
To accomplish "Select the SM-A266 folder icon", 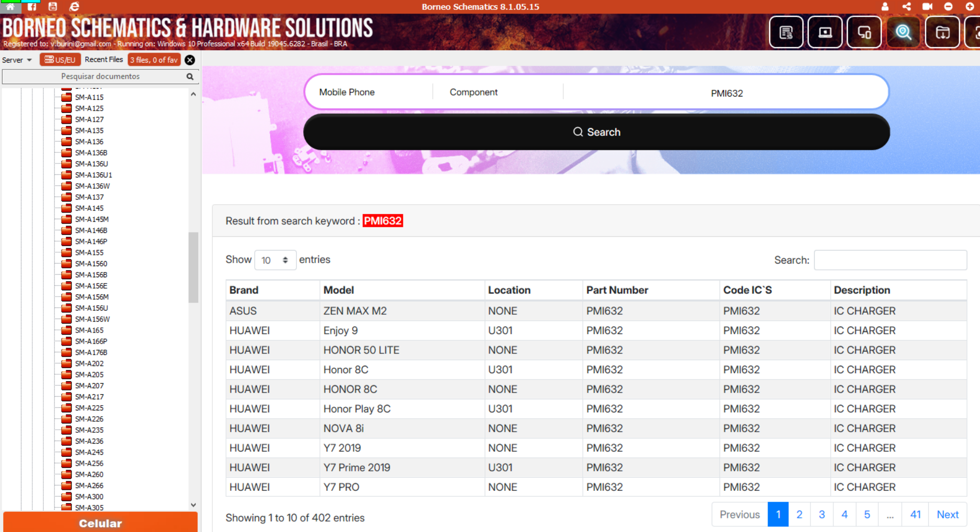I will pyautogui.click(x=66, y=486).
